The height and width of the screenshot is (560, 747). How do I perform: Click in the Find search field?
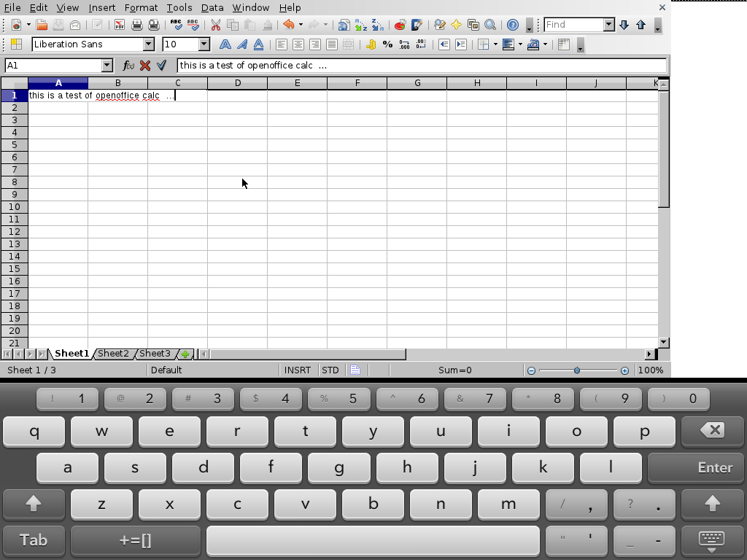[573, 25]
